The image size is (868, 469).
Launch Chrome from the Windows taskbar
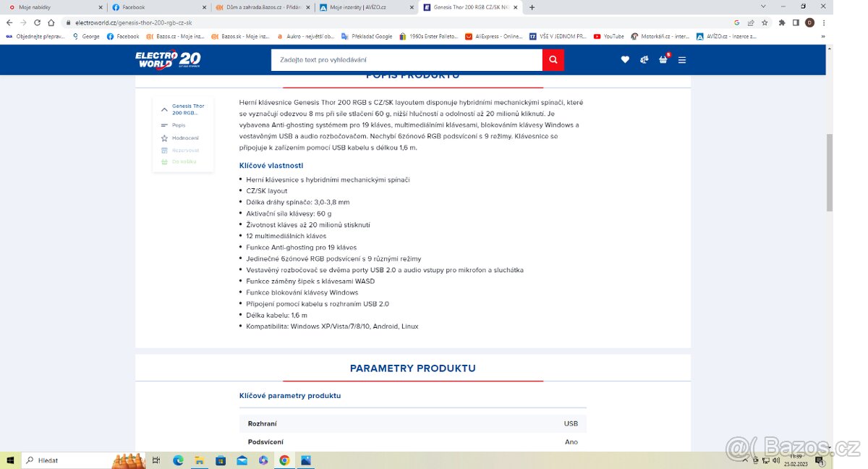coord(284,460)
